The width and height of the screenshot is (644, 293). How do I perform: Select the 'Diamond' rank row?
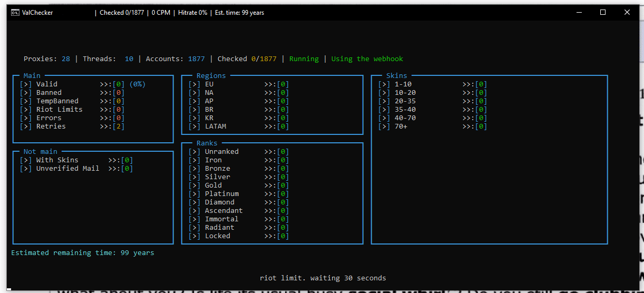[x=239, y=202]
